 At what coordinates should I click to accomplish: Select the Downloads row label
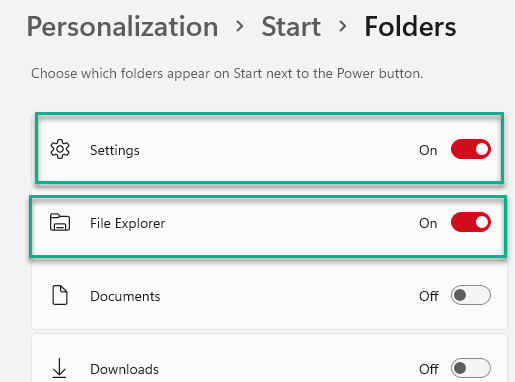pos(124,369)
